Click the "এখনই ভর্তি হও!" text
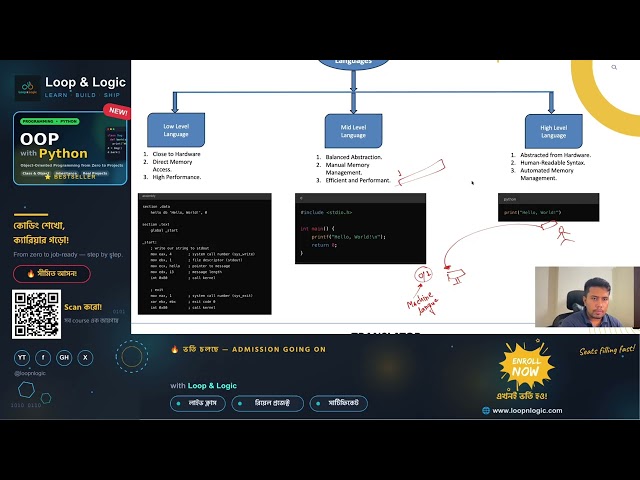The image size is (640, 480). click(522, 396)
